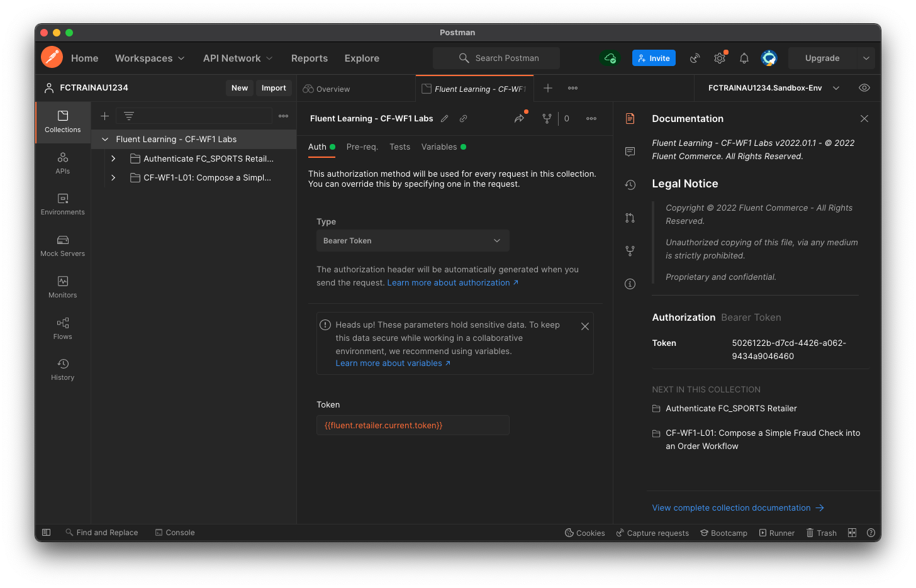Open a new tab with plus
This screenshot has height=588, width=916.
548,88
